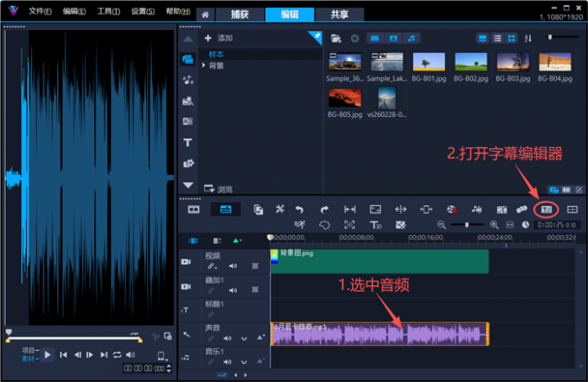Select the 背景图.png clip on video track
The height and width of the screenshot is (382, 588).
click(380, 261)
